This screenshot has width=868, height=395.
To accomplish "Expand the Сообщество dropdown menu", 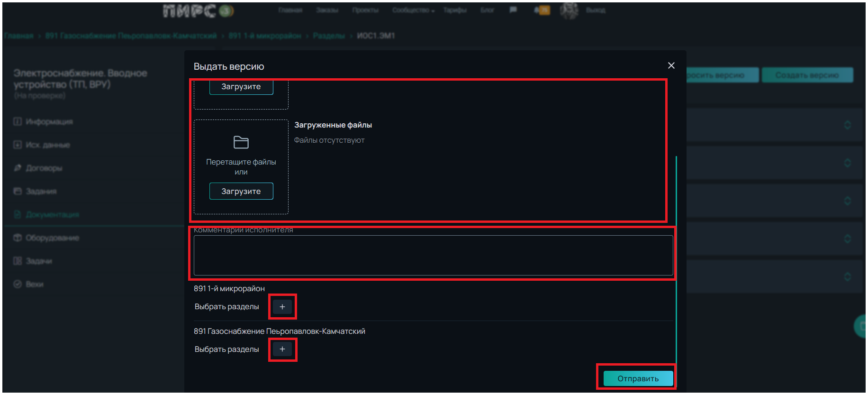I will [x=413, y=10].
